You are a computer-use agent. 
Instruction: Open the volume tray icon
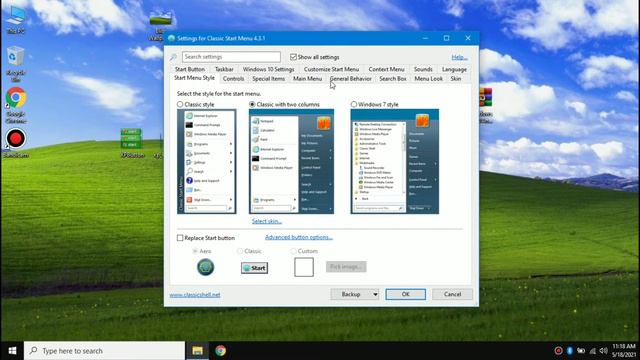point(604,351)
